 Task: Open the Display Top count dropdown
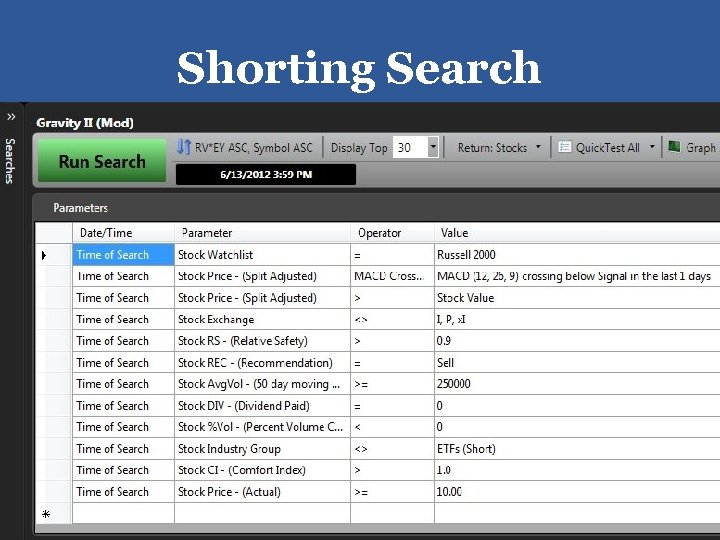point(433,147)
